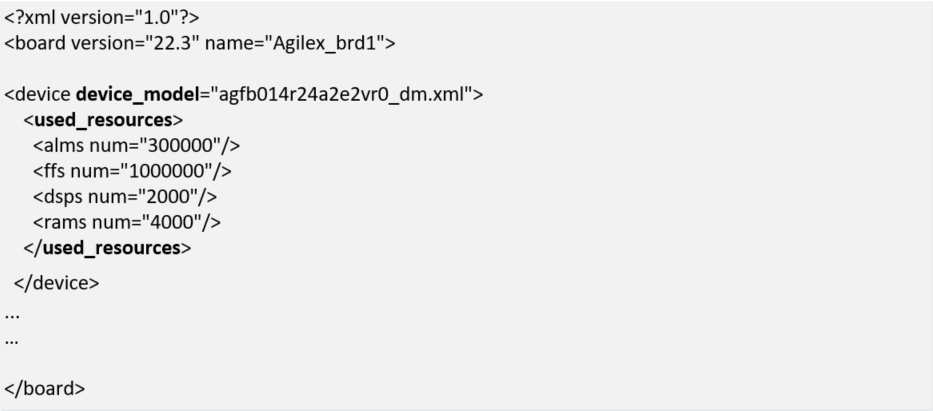Image resolution: width=933 pixels, height=411 pixels.
Task: Click the rams element name
Action: tap(65, 220)
